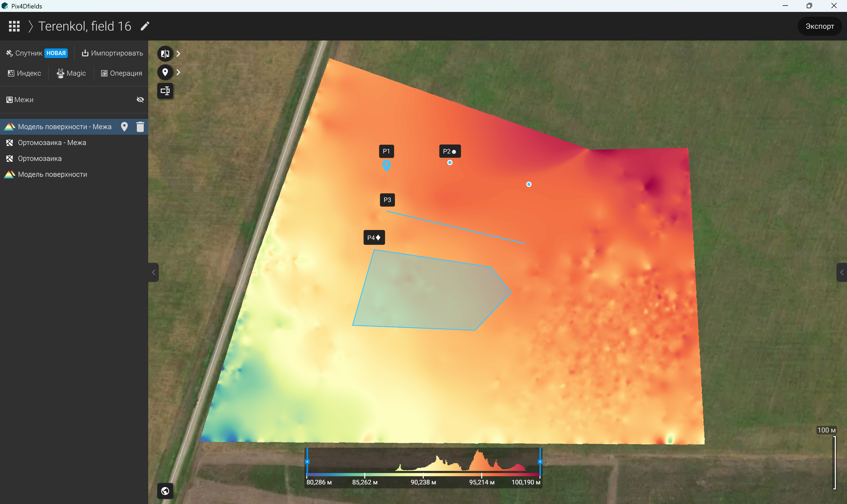Viewport: 847px width, 504px height.
Task: Click the Экспорт button
Action: pos(819,26)
